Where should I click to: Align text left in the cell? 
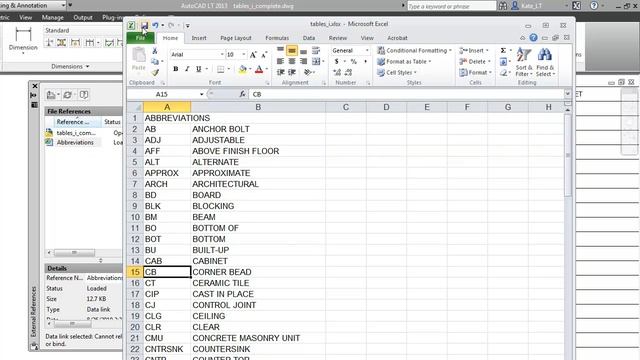click(x=280, y=61)
